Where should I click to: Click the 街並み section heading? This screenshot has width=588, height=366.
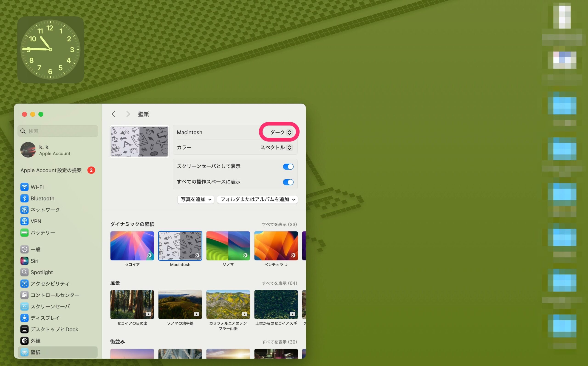[118, 342]
